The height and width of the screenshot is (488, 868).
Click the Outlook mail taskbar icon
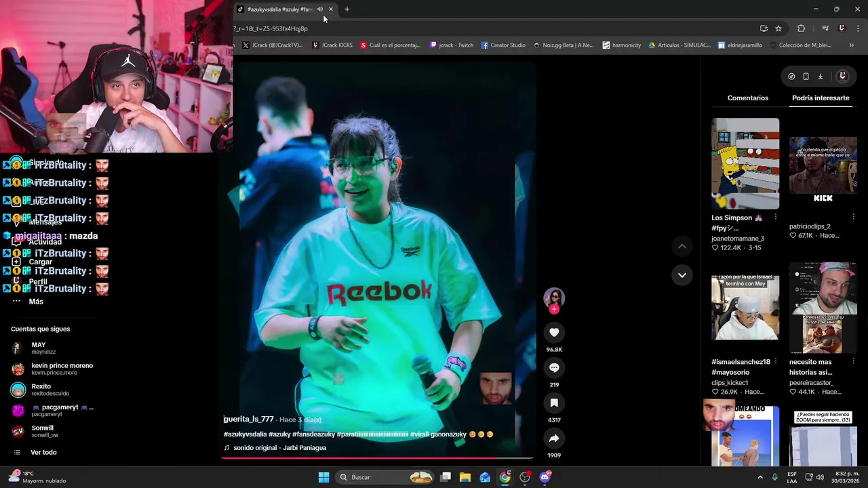[x=485, y=477]
